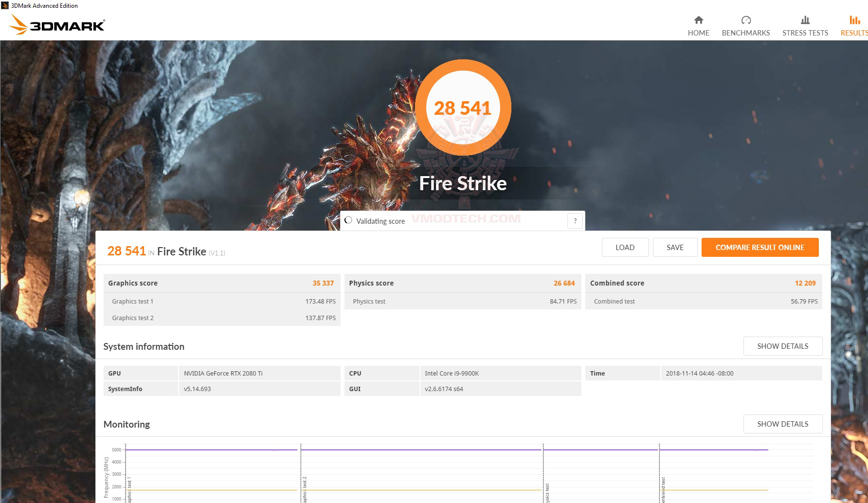This screenshot has height=503, width=868.
Task: Click the Physics score value
Action: 564,283
